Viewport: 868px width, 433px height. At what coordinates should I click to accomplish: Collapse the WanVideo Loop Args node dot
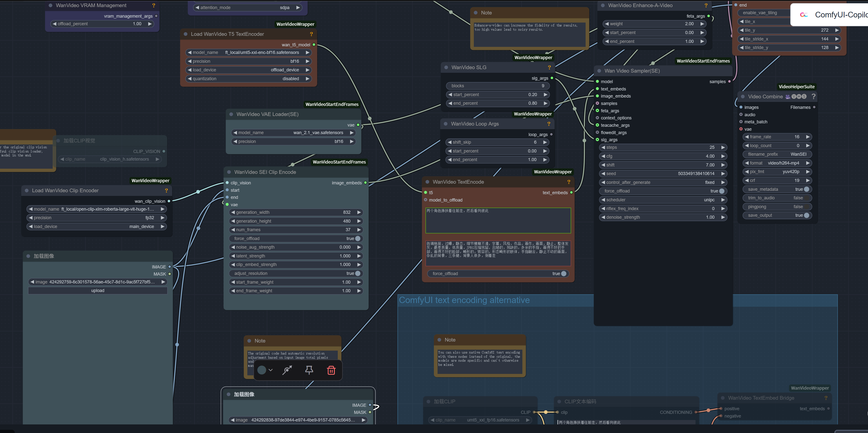(x=445, y=124)
